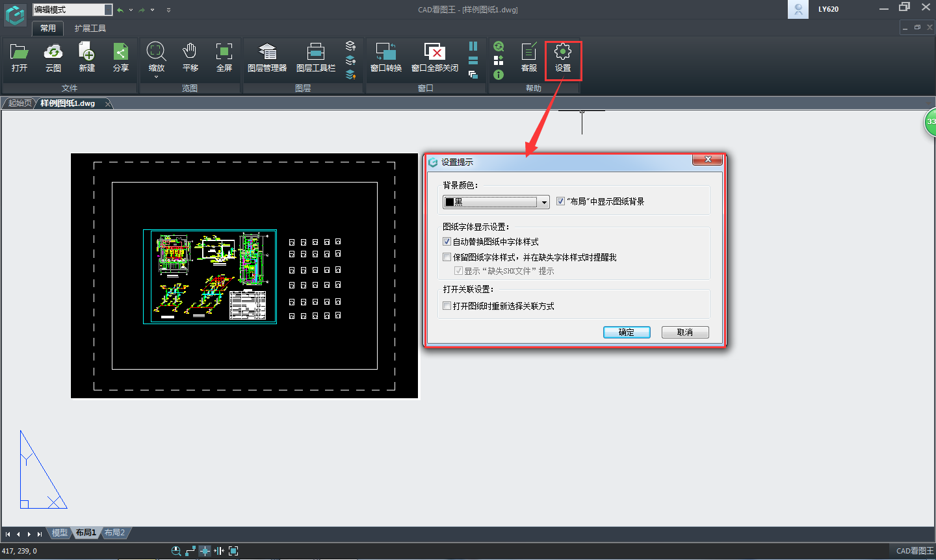Click the 分享 (Share) icon
The image size is (936, 560).
[121, 57]
